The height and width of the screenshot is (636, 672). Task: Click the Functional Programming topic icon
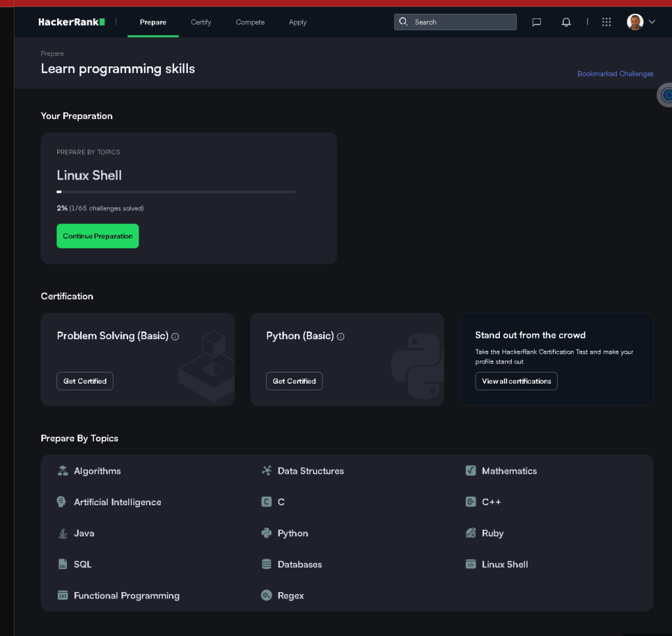pyautogui.click(x=62, y=595)
